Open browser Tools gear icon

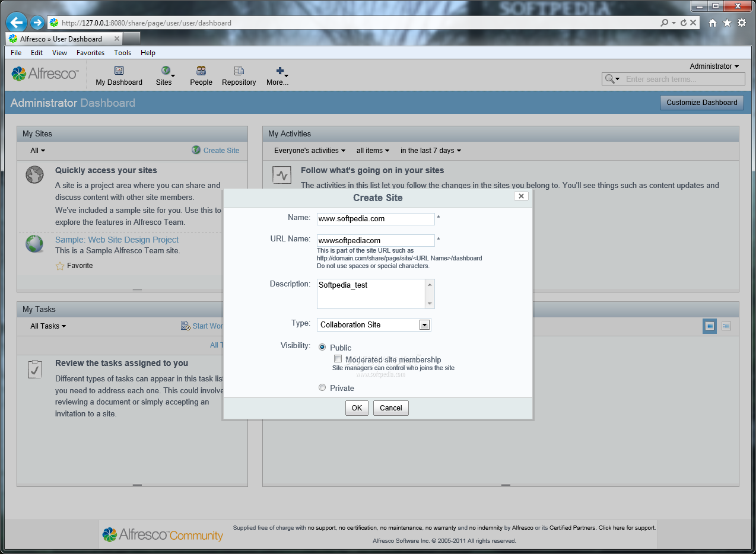pyautogui.click(x=742, y=23)
